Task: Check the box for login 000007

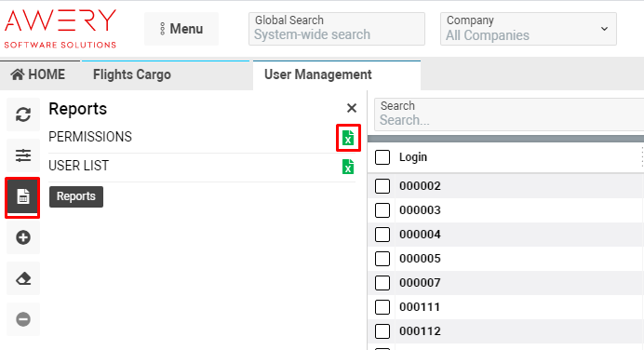Action: (x=382, y=283)
